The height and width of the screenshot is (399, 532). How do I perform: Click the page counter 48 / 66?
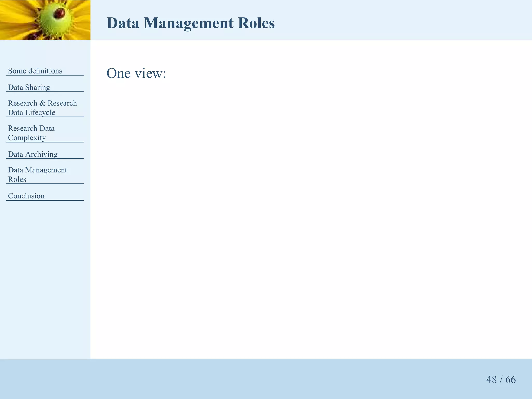coord(501,380)
